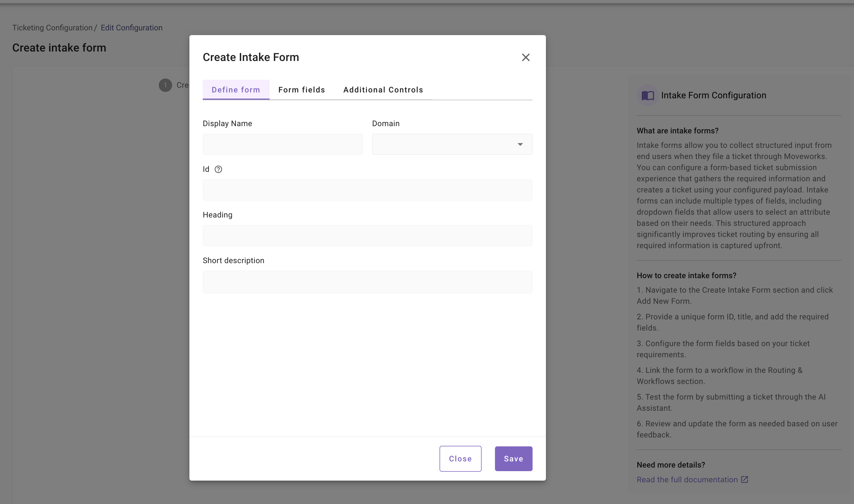The width and height of the screenshot is (854, 504).
Task: Open Read the full documentation link
Action: point(687,479)
